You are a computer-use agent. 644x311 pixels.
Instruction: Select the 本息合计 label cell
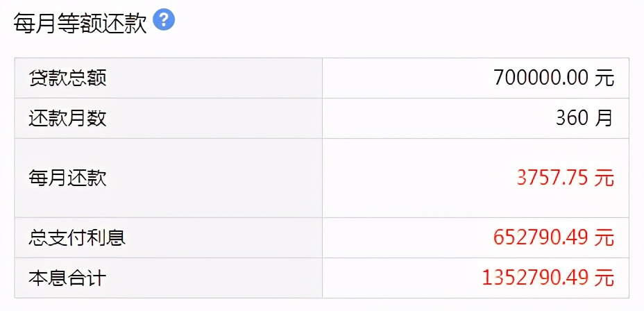pos(67,278)
